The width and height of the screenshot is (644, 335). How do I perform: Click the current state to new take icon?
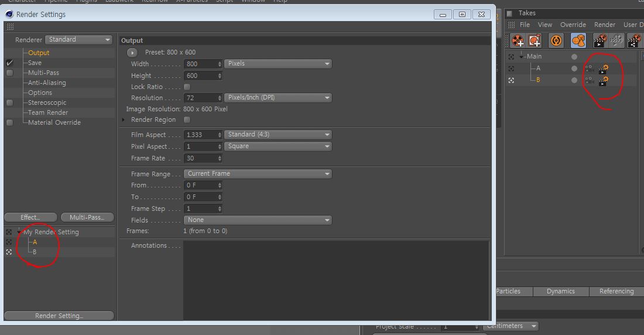point(535,40)
